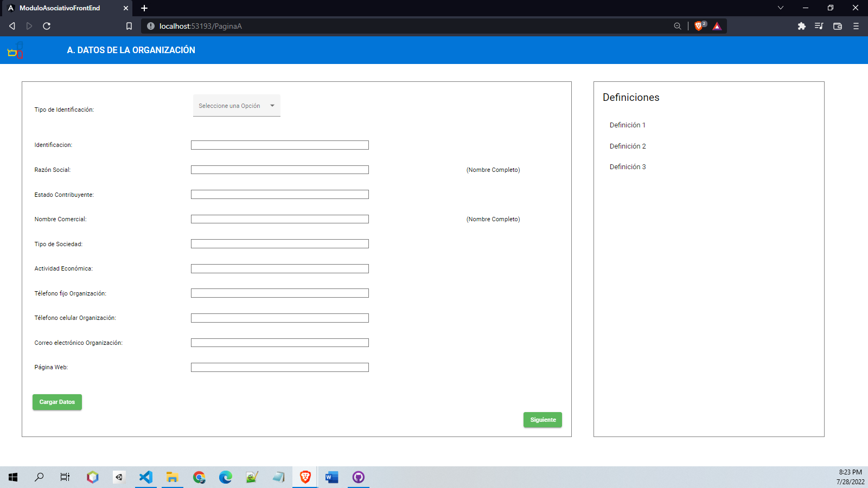Image resolution: width=868 pixels, height=488 pixels.
Task: Open the browser tab search chevron
Action: click(x=781, y=8)
